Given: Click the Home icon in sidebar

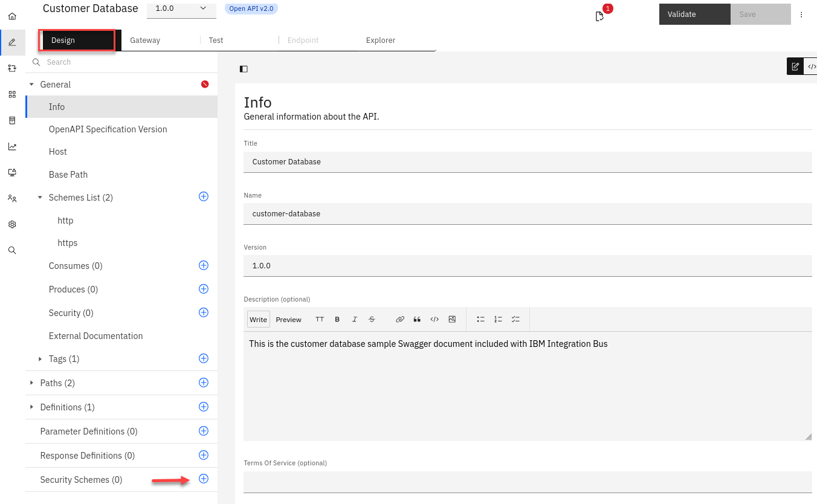Looking at the screenshot, I should 12,16.
